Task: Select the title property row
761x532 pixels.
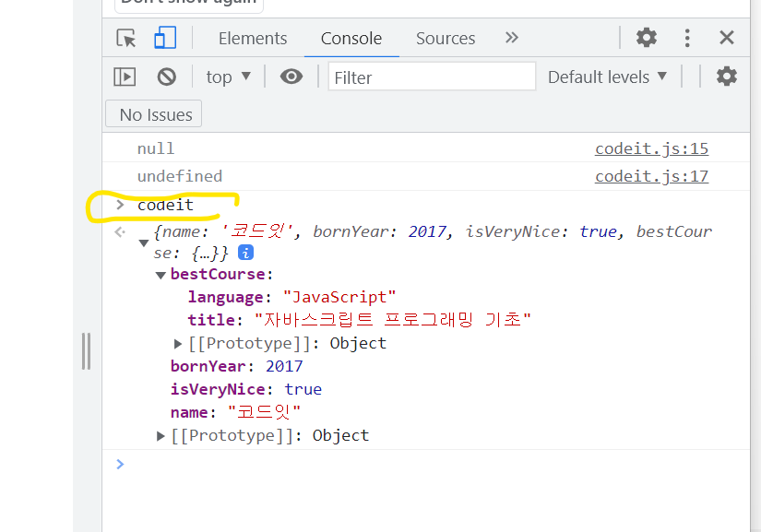Action: (359, 320)
